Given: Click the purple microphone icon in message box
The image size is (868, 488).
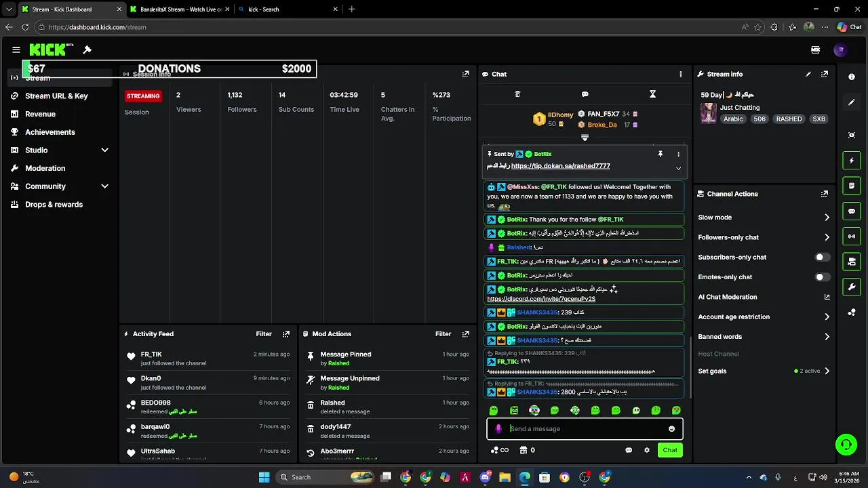Looking at the screenshot, I should tap(498, 428).
